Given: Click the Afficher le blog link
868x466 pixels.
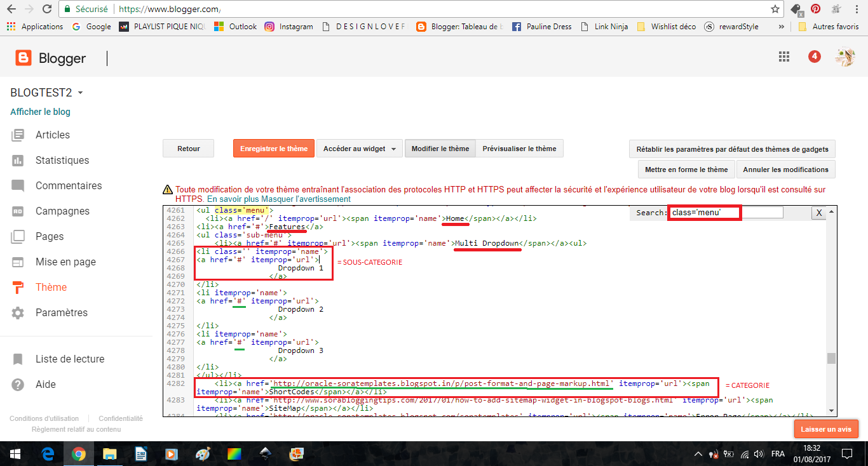Looking at the screenshot, I should click(x=40, y=112).
